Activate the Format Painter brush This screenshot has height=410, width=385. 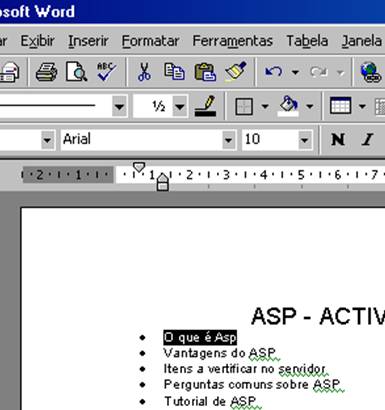pyautogui.click(x=236, y=71)
